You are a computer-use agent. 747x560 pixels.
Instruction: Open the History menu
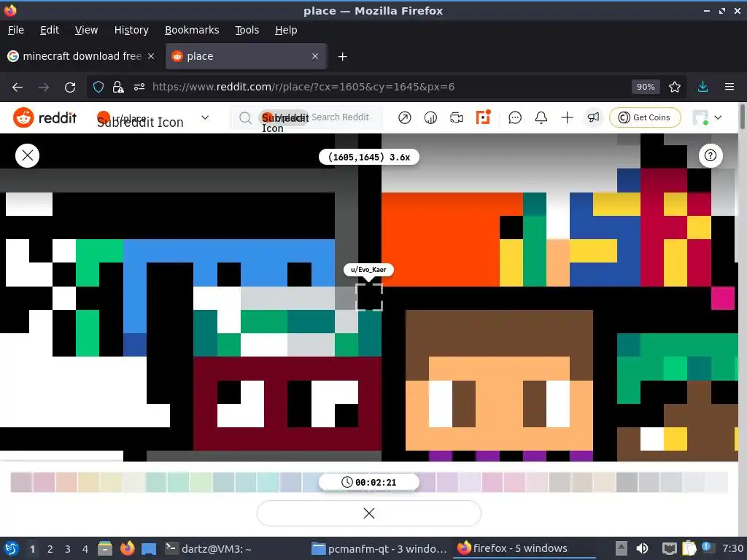(131, 30)
